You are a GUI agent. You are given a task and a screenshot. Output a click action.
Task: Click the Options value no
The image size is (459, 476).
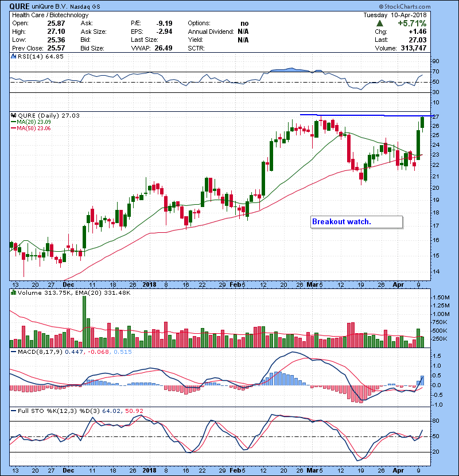pyautogui.click(x=244, y=24)
